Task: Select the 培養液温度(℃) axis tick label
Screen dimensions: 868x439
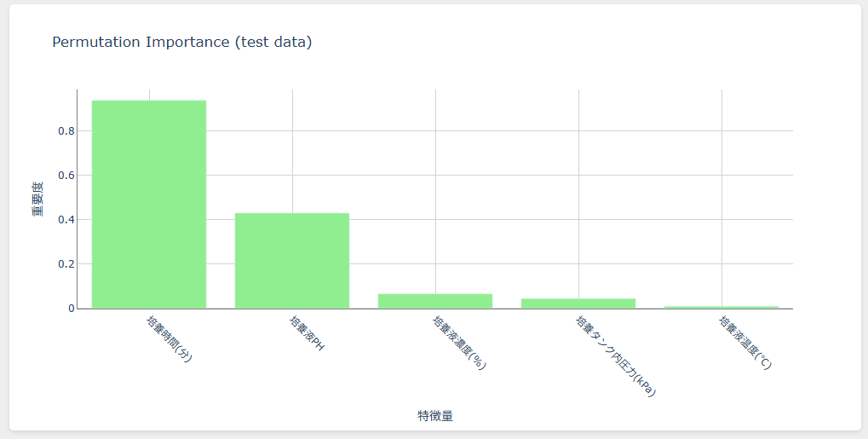Action: [x=745, y=343]
